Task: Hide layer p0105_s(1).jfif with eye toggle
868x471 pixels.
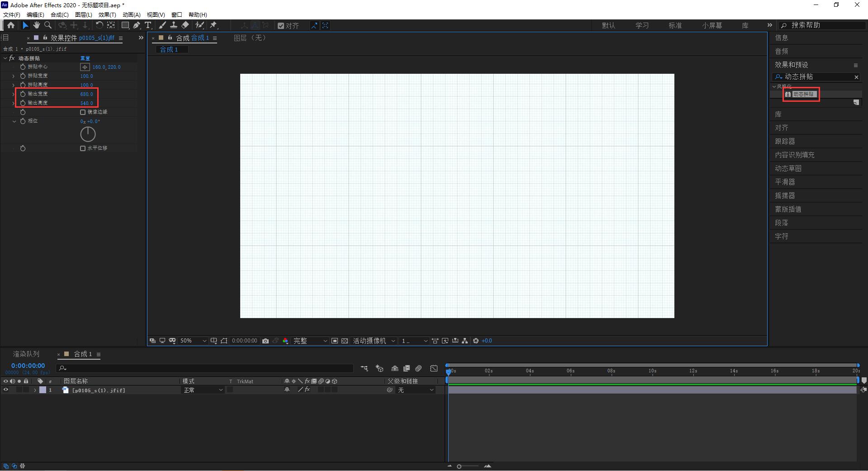Action: point(6,390)
